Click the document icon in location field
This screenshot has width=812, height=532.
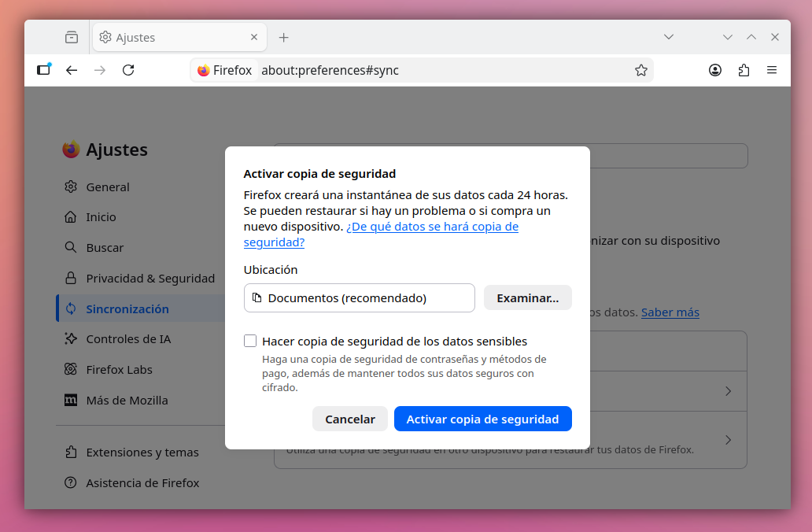coord(257,297)
